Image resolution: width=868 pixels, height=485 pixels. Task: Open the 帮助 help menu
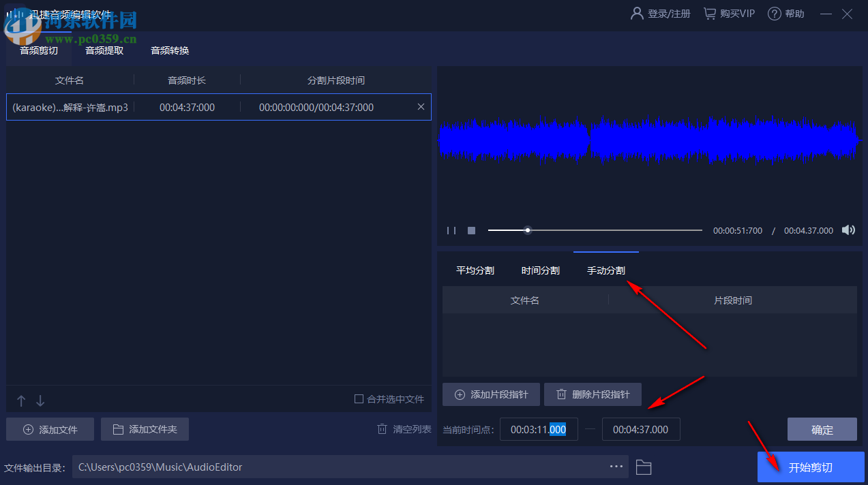click(x=785, y=13)
